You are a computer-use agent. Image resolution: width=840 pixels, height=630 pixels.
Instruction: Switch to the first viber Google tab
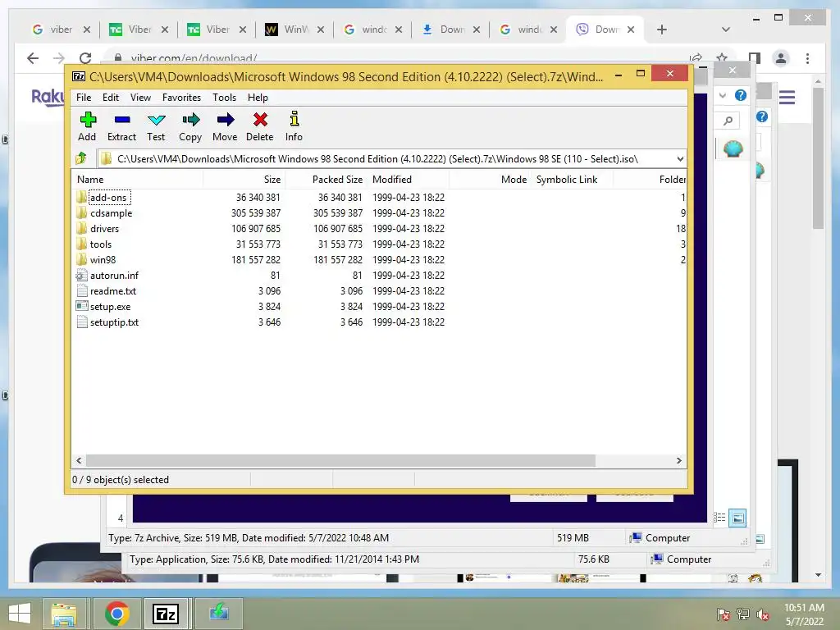click(61, 30)
